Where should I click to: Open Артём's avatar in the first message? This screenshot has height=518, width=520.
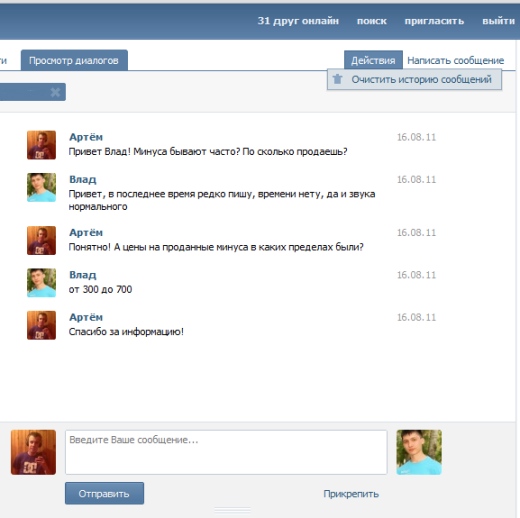click(x=41, y=145)
